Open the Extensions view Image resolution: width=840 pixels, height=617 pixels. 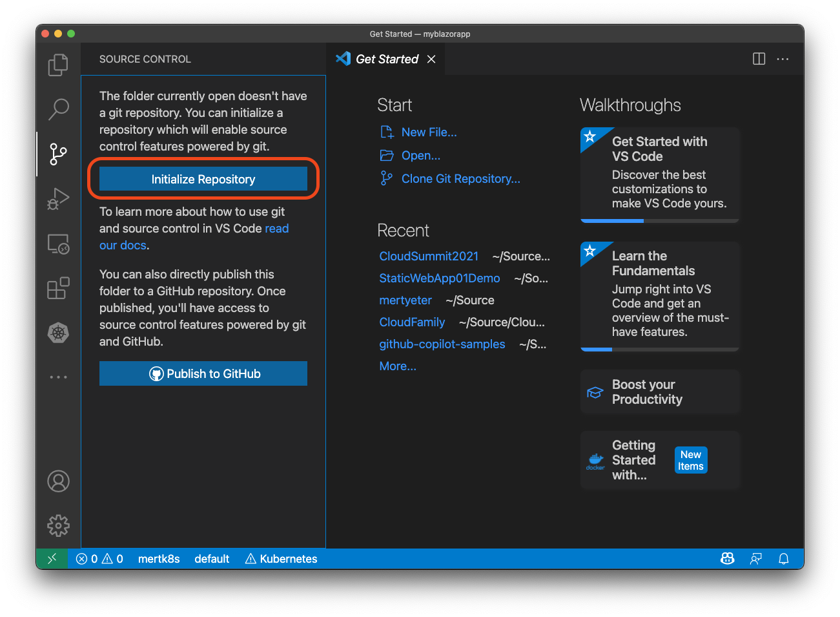coord(58,288)
